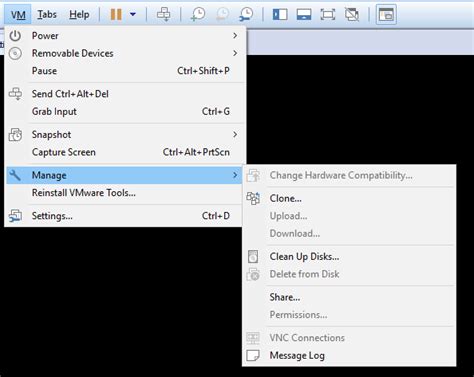Select Change Hardware Compatibility... item

coord(349,175)
